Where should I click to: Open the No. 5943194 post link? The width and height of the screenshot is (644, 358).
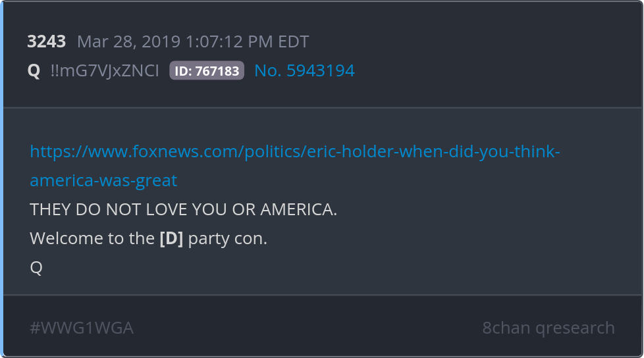[304, 70]
